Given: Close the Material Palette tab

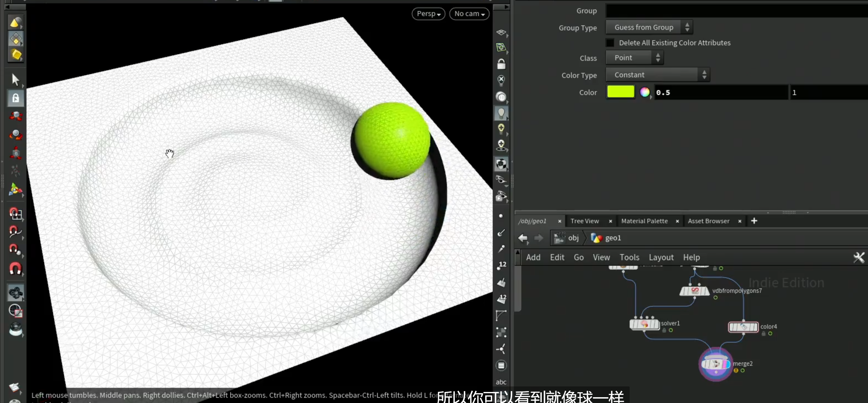Looking at the screenshot, I should coord(677,221).
